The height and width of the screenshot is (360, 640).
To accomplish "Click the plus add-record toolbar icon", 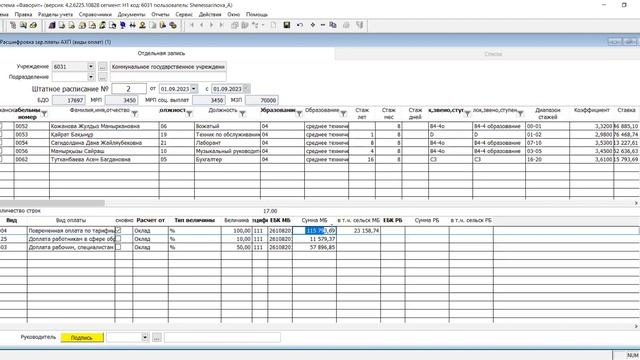I will pyautogui.click(x=313, y=25).
